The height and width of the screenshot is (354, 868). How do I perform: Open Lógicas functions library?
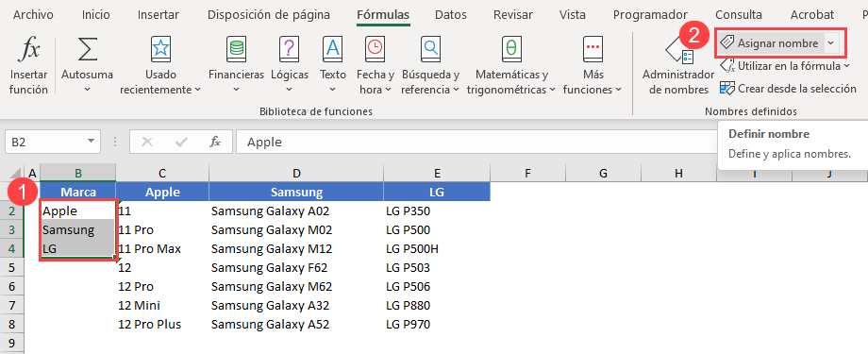pyautogui.click(x=290, y=66)
